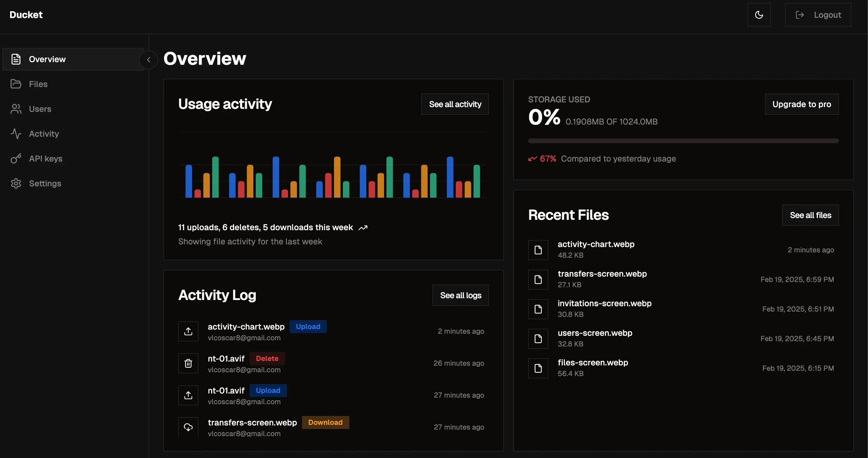Click file icon for activity-chart.webp in Recent Files

(538, 250)
